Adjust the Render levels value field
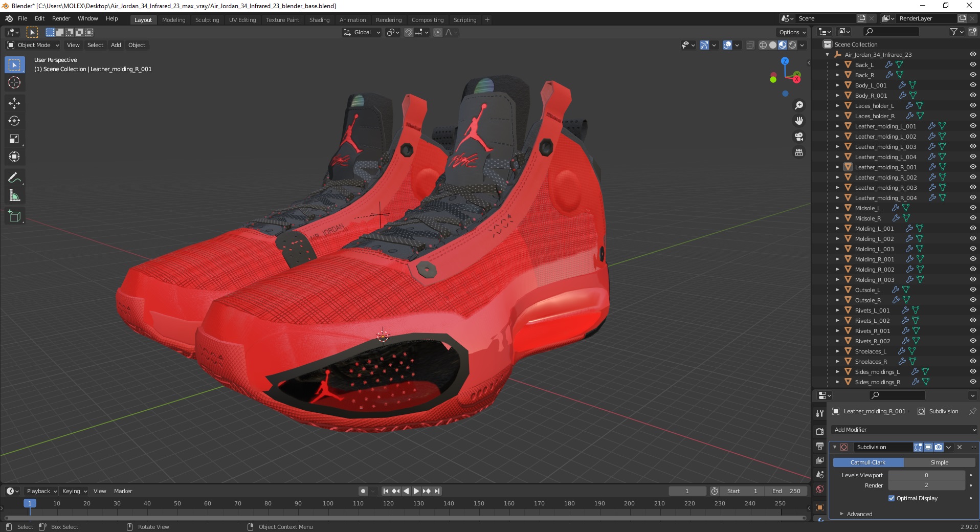Viewport: 980px width, 532px height. (926, 485)
